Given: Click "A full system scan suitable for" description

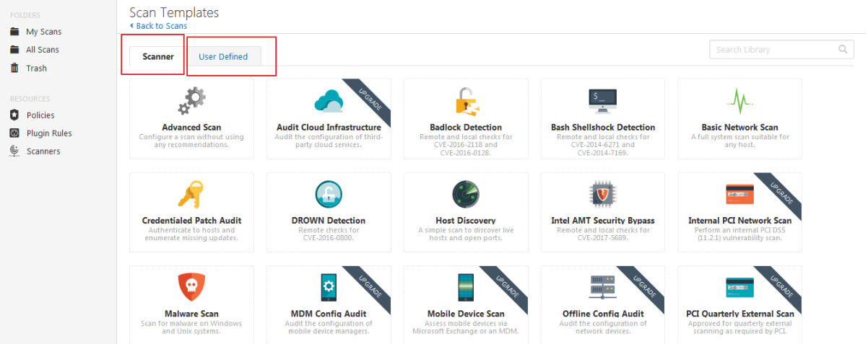Looking at the screenshot, I should pos(739,137).
